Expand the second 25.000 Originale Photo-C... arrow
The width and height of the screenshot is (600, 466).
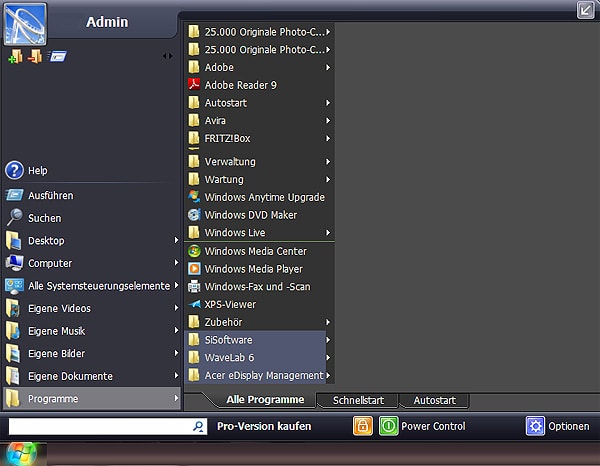[328, 50]
